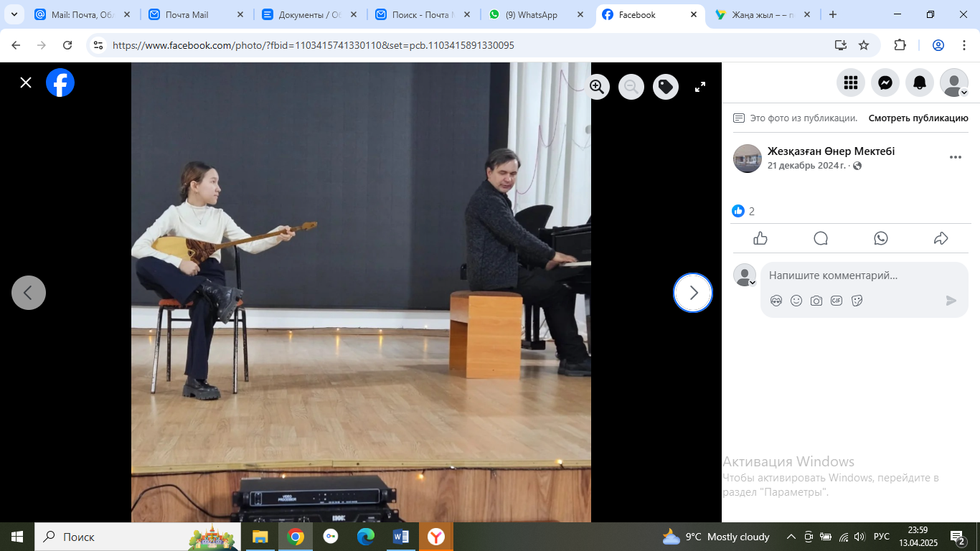The image size is (980, 551).
Task: Share the photo via WhatsApp icon
Action: [x=881, y=239]
